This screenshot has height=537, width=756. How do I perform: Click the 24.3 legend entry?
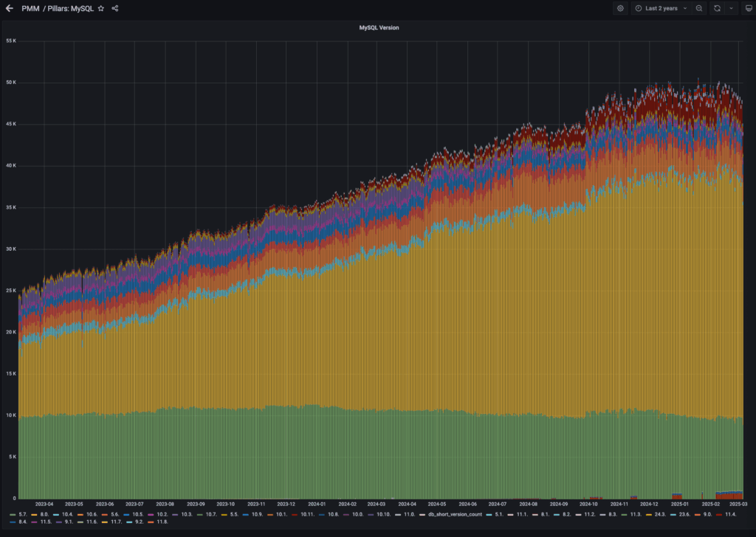coord(659,514)
